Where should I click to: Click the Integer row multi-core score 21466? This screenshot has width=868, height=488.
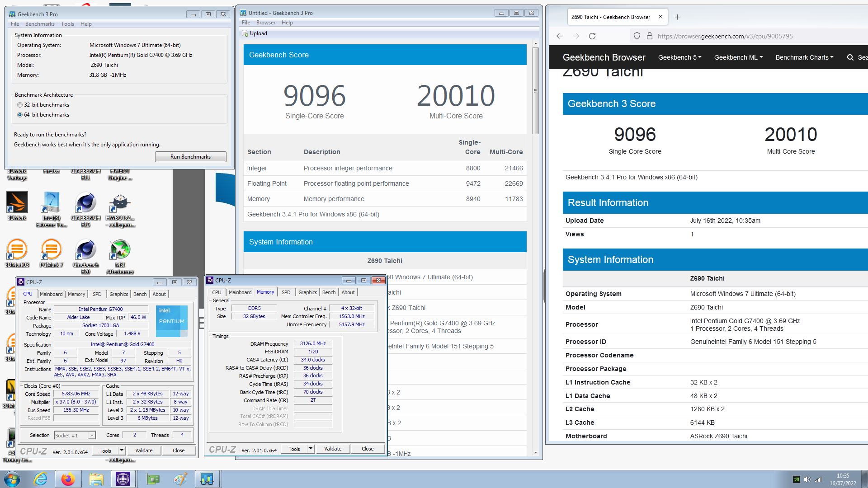514,168
